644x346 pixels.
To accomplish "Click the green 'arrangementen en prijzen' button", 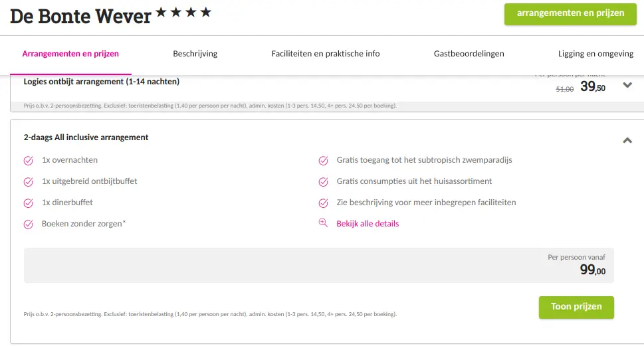I will [570, 15].
